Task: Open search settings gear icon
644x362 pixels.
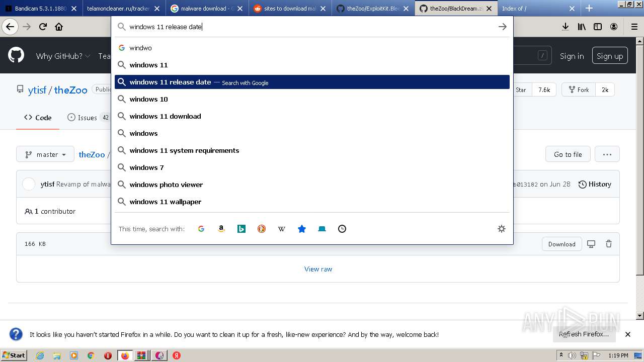Action: (501, 229)
